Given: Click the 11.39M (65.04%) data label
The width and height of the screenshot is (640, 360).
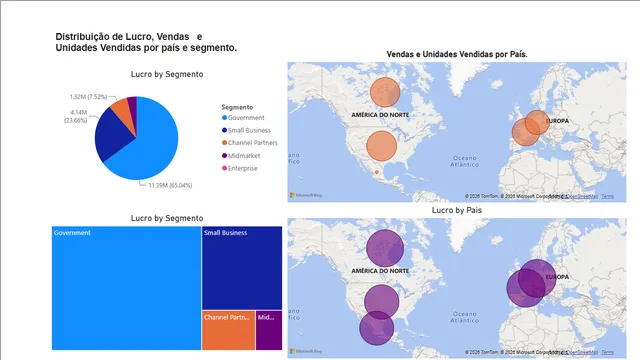Looking at the screenshot, I should pos(170,185).
